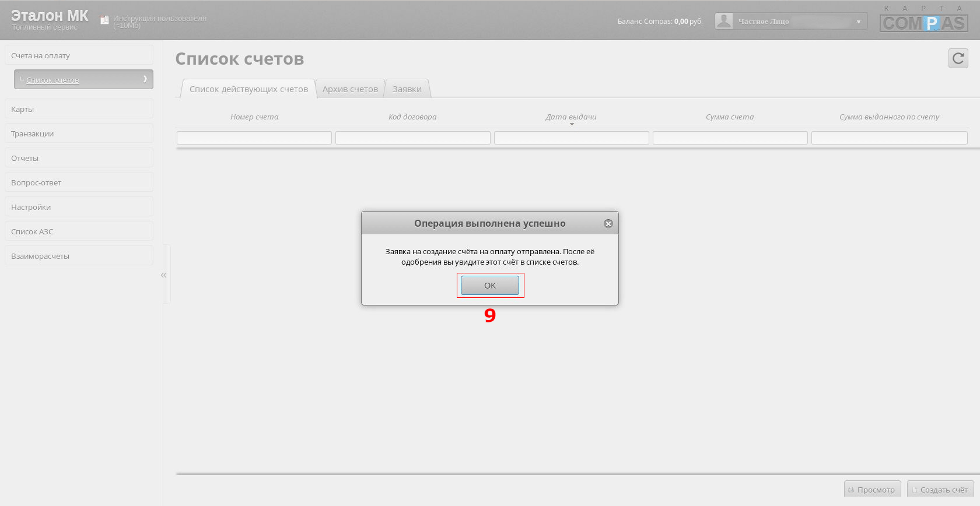Collapse the sidebar with double-arrow handle
Viewport: 980px width, 506px height.
click(x=163, y=275)
